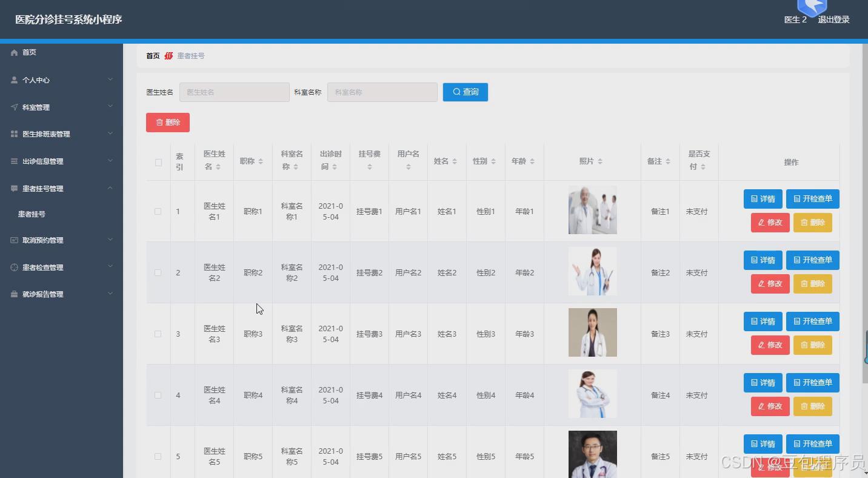Click the breadcrumb separator icon after 首页
Viewport: 868px width, 478px height.
pyautogui.click(x=169, y=56)
